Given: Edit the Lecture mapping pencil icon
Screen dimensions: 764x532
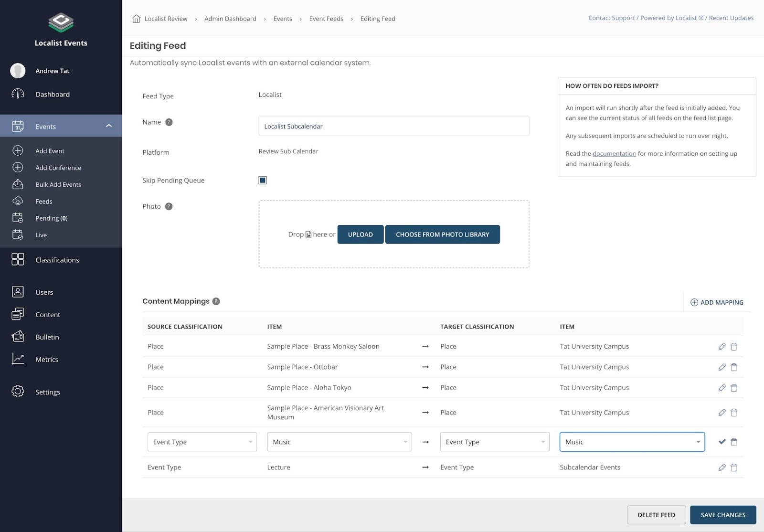Looking at the screenshot, I should pos(722,468).
